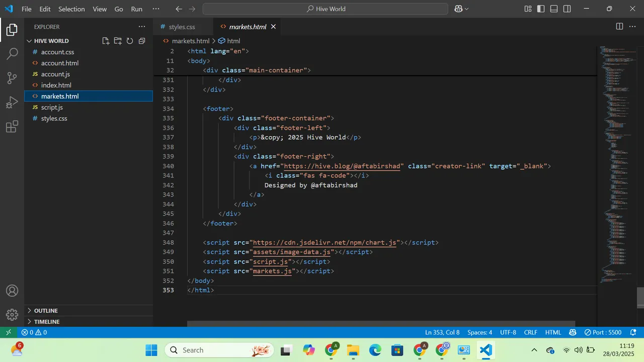Screen dimensions: 644x362
Task: Click the Hive World command center search box
Action: click(325, 9)
